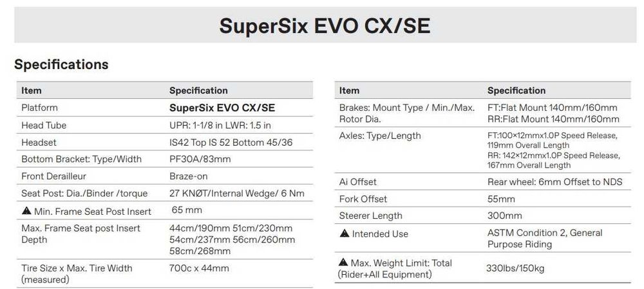
Task: Select the seat post torque specification value
Action: pyautogui.click(x=236, y=194)
